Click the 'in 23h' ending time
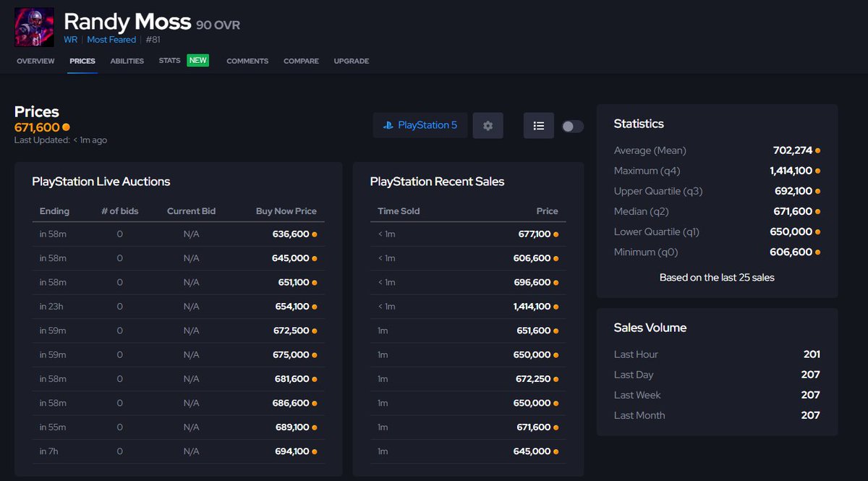 [53, 307]
